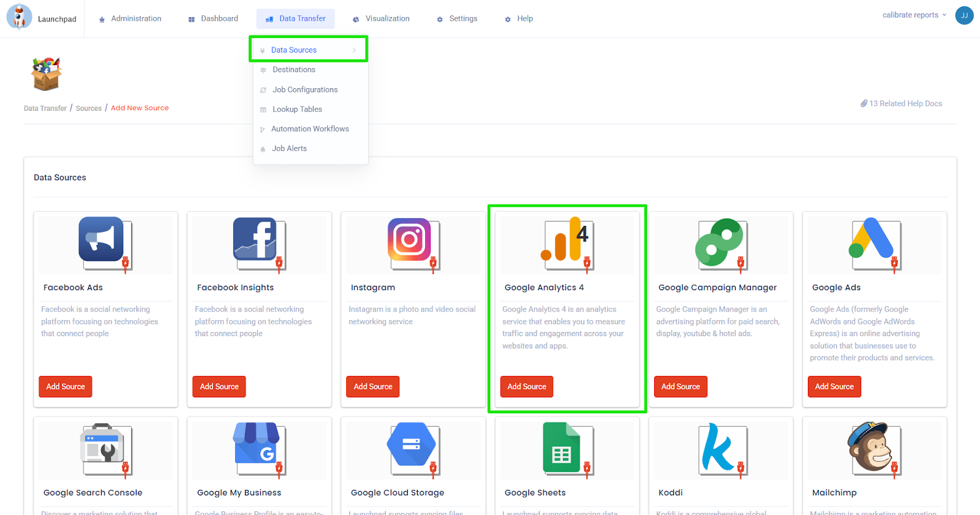
Task: Expand the calibrate reports account dropdown
Action: (914, 15)
